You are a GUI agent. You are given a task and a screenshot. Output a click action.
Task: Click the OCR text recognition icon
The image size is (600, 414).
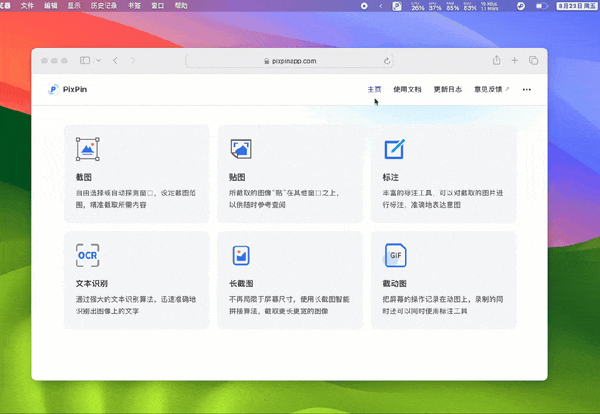(88, 255)
